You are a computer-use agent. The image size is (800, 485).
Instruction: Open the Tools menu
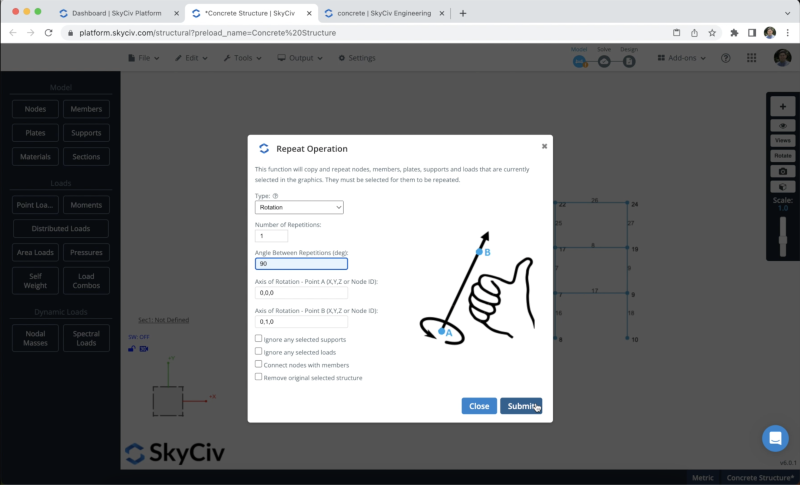pyautogui.click(x=242, y=58)
